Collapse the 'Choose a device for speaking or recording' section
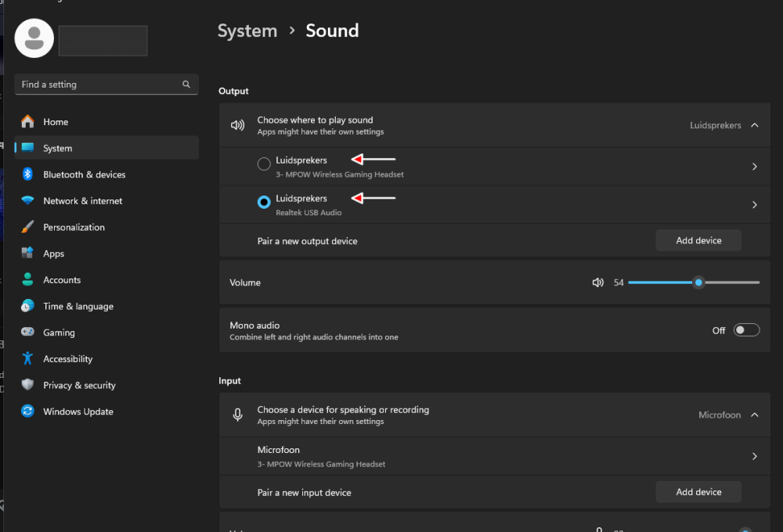783x532 pixels. click(x=754, y=415)
